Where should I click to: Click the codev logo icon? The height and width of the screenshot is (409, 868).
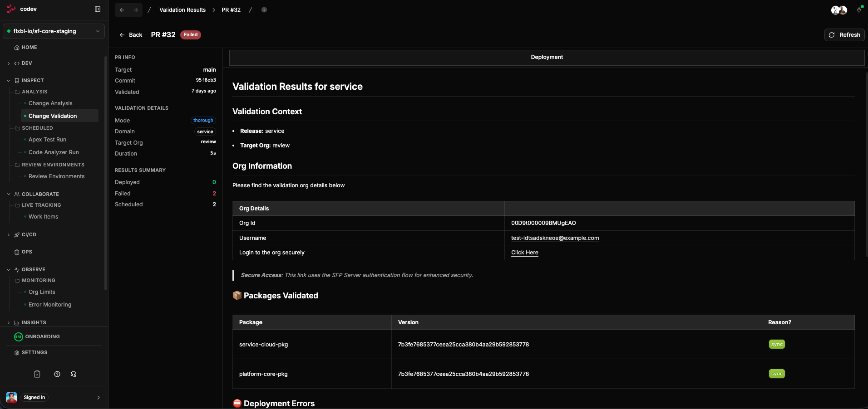coord(11,9)
